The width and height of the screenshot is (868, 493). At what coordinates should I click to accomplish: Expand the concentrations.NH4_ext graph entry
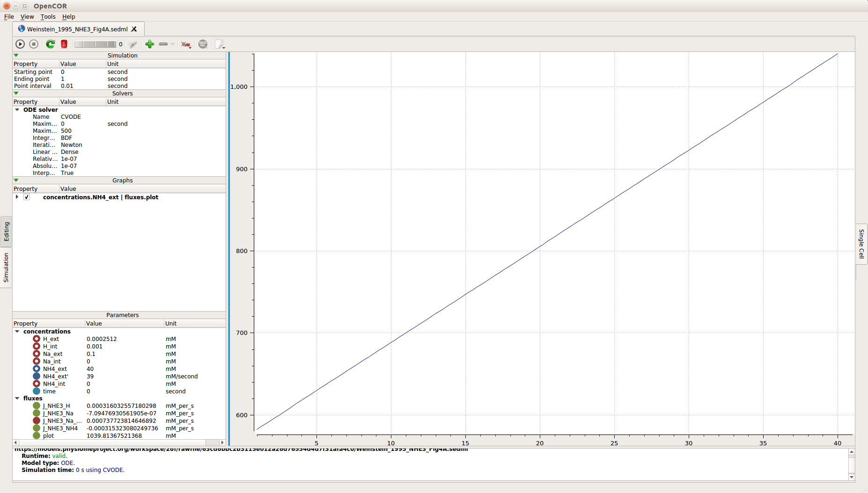point(17,197)
